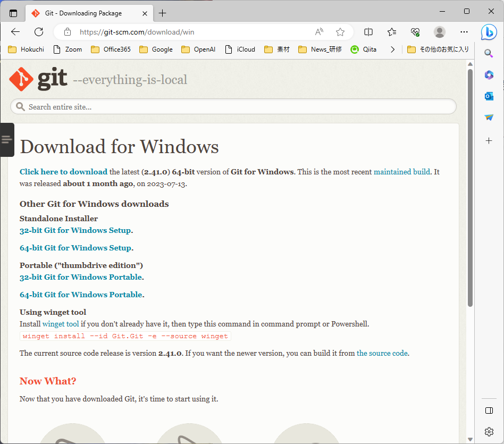The height and width of the screenshot is (444, 504).
Task: Open Drop paper plane sidebar icon
Action: point(489,118)
